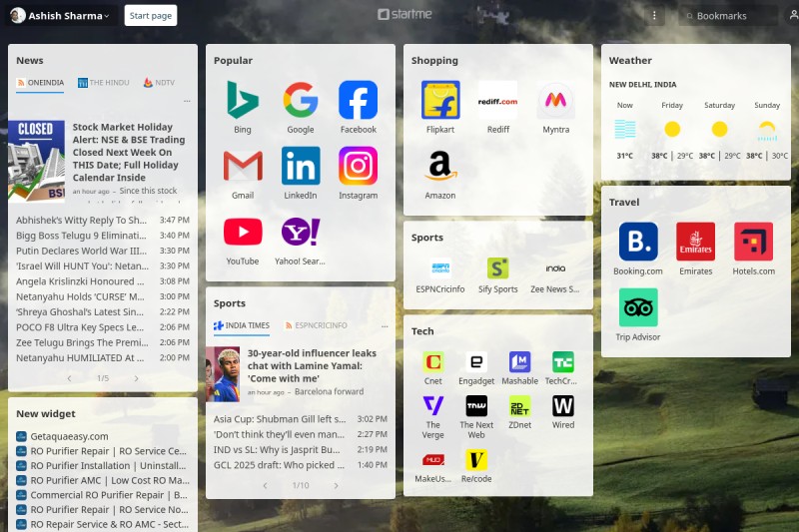Open the Google bookmark icon
The height and width of the screenshot is (532, 799).
[301, 100]
